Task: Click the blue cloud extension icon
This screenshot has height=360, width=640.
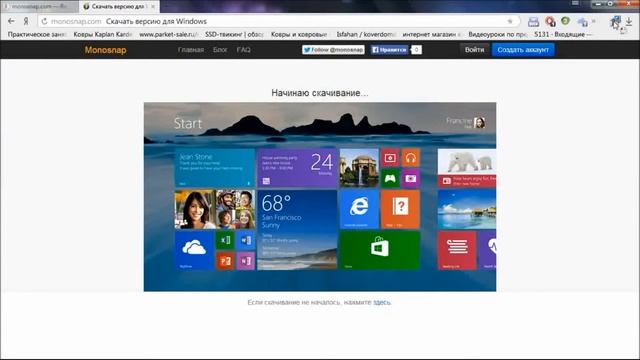Action: [583, 22]
